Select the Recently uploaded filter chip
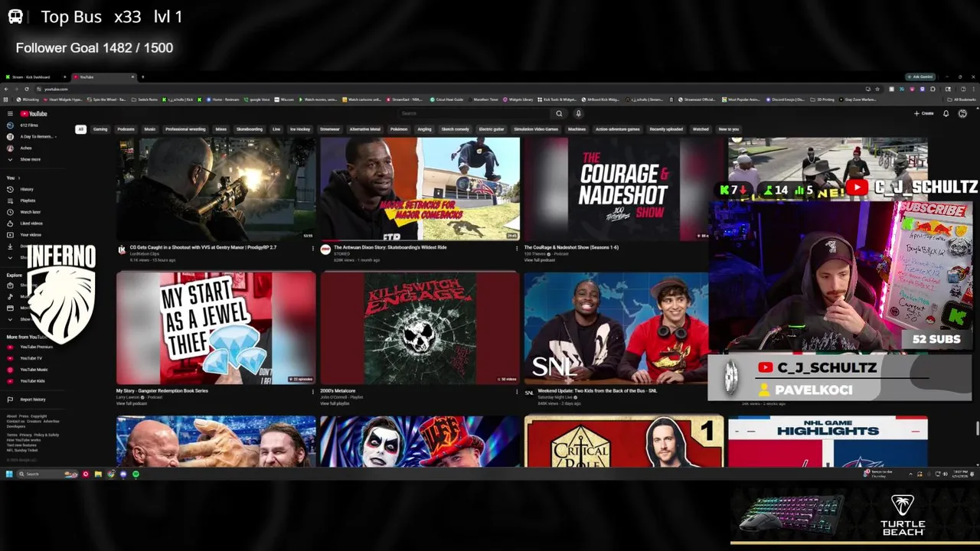This screenshot has width=980, height=551. pos(666,129)
